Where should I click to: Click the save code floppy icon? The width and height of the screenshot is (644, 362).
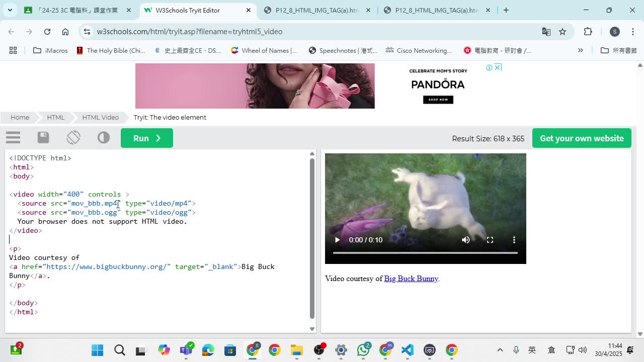tap(43, 138)
